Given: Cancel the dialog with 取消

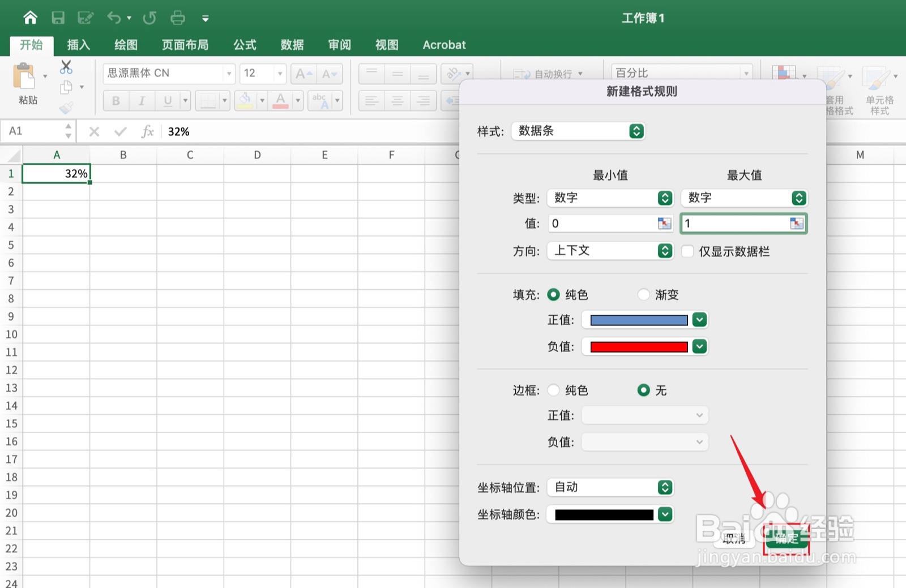Looking at the screenshot, I should (734, 539).
